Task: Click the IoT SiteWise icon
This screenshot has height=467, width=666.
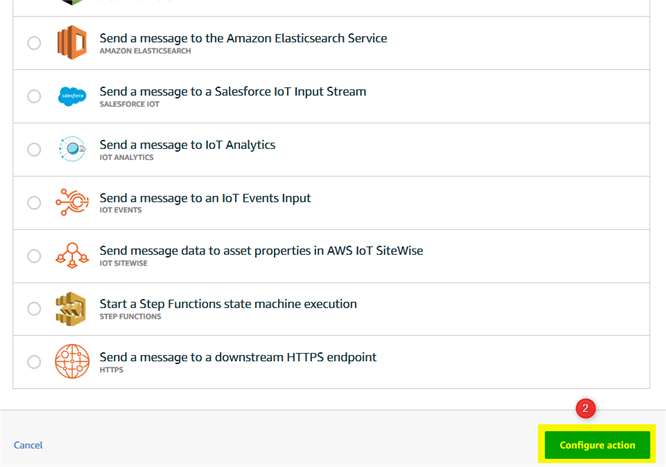Action: click(72, 256)
